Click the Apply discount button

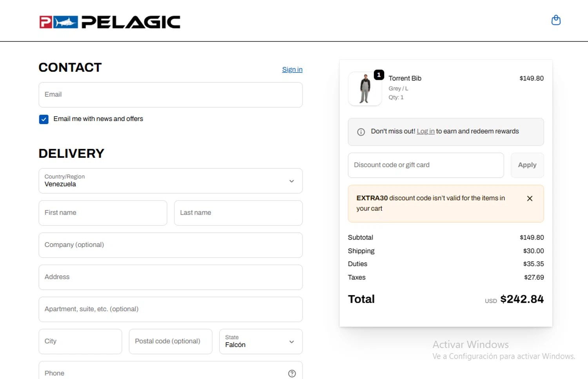(x=527, y=165)
